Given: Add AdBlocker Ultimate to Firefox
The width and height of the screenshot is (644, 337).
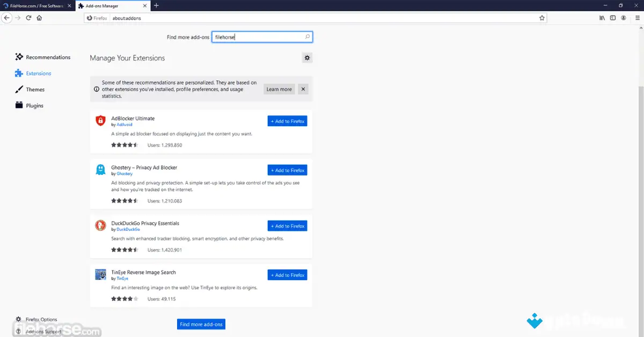Looking at the screenshot, I should point(287,121).
